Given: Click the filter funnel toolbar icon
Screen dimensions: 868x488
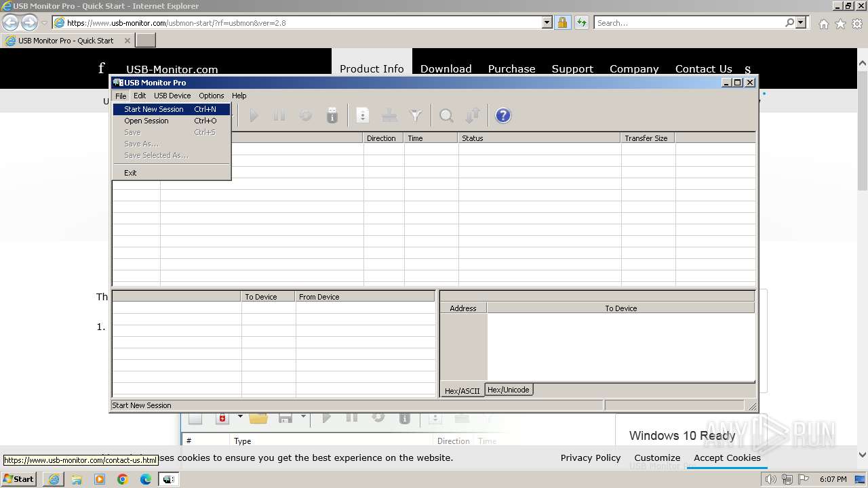Looking at the screenshot, I should 416,116.
